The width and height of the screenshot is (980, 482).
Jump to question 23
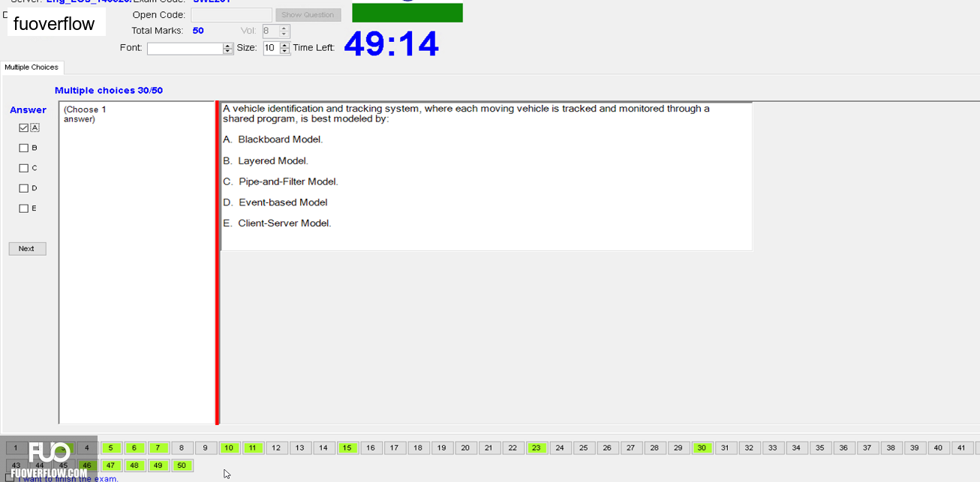pyautogui.click(x=536, y=448)
